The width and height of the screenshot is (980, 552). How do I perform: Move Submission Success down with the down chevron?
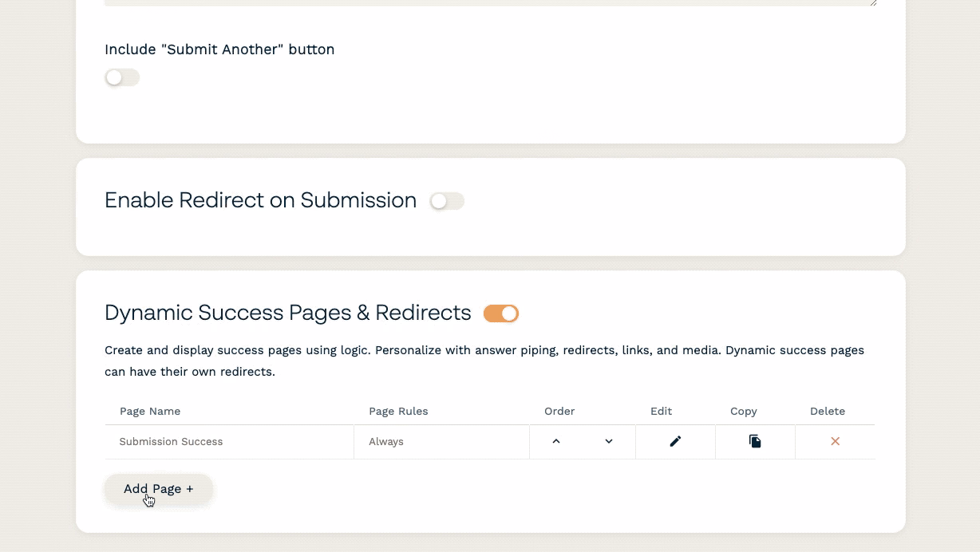pos(609,441)
